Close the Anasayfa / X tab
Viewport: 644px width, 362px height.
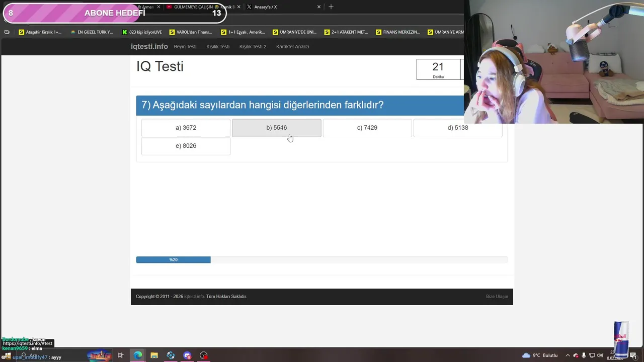[318, 7]
